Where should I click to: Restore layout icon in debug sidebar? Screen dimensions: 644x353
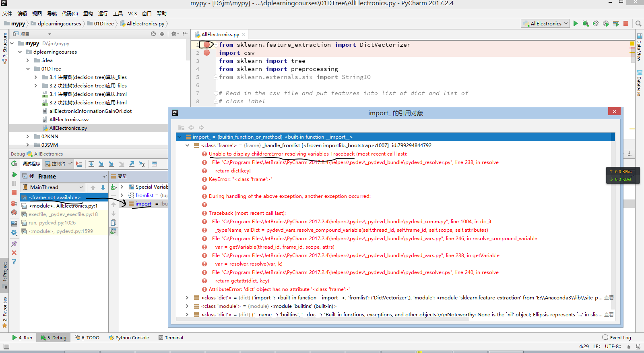(x=14, y=223)
